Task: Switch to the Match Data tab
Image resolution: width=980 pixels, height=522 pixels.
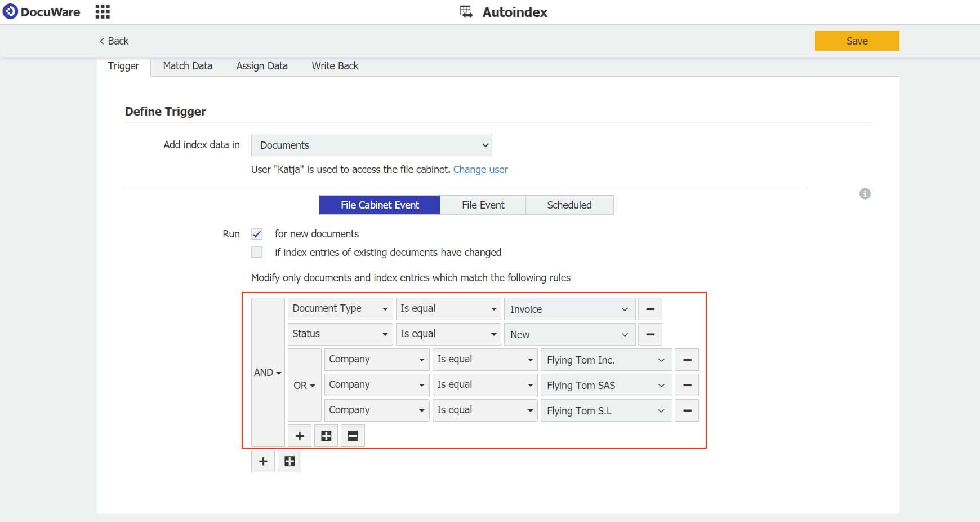Action: (188, 66)
